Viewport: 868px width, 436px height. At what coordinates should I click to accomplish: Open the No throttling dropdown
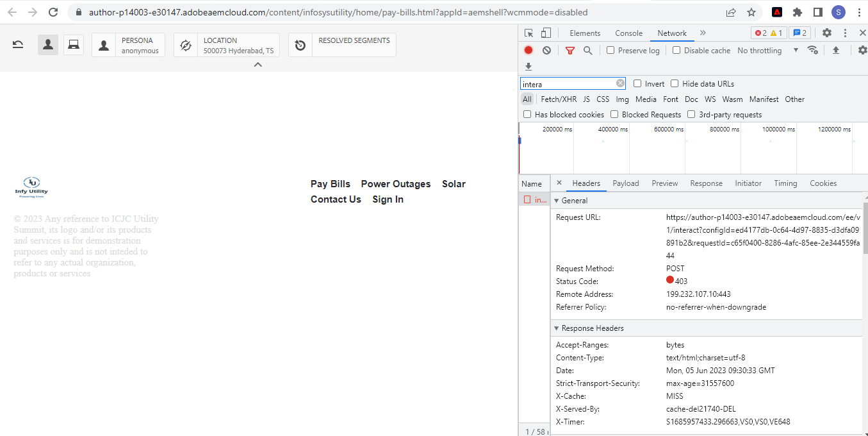point(766,50)
